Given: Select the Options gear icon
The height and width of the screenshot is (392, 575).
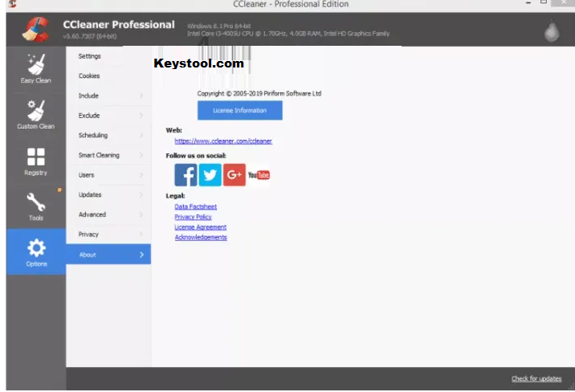Looking at the screenshot, I should 36,248.
